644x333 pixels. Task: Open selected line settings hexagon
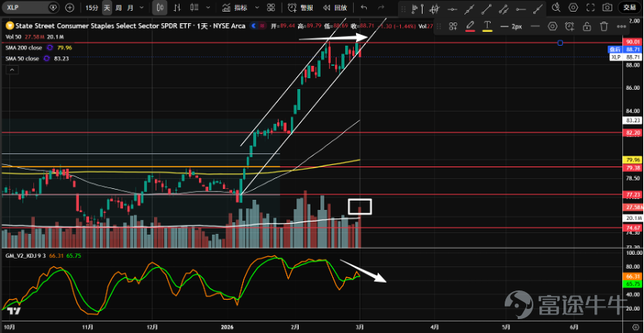click(x=553, y=26)
